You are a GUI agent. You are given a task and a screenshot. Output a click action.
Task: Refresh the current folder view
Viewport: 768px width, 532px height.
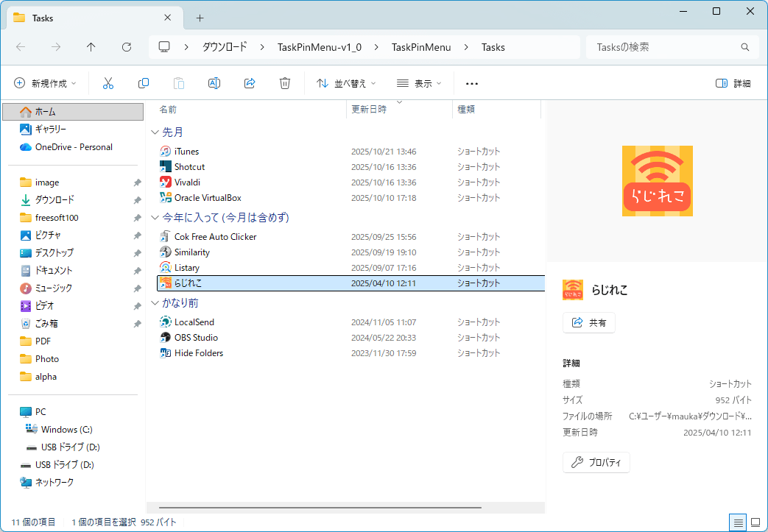pyautogui.click(x=127, y=47)
